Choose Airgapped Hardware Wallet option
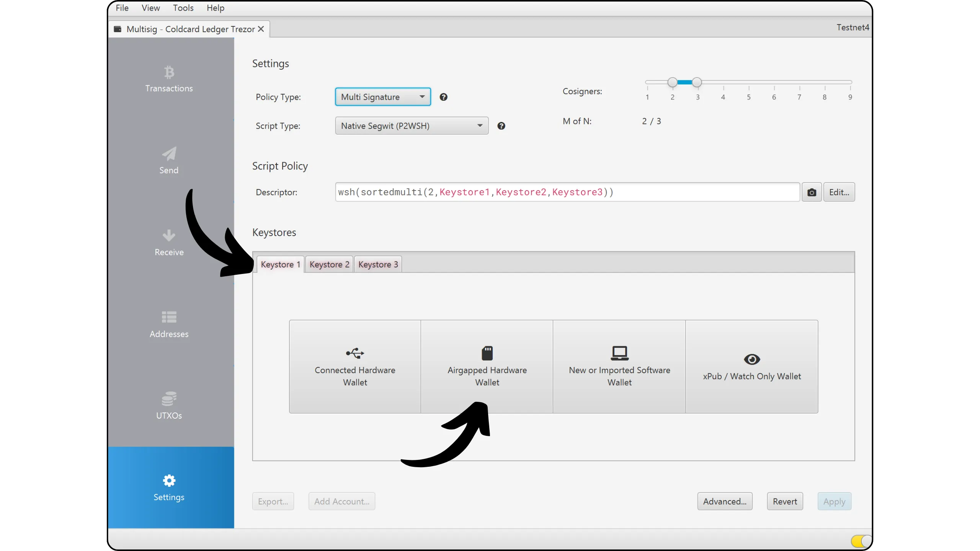980x551 pixels. (487, 367)
